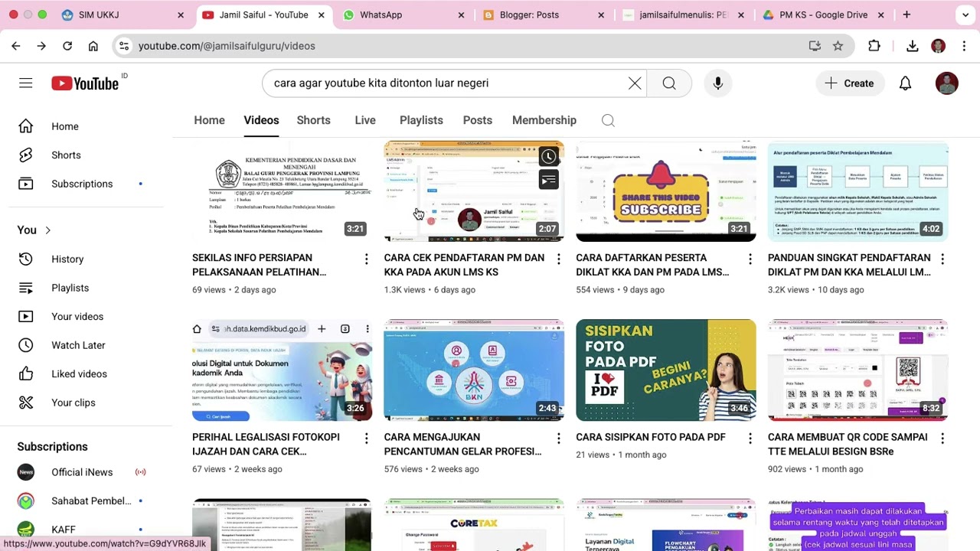This screenshot has width=980, height=551.
Task: Open options menu for SEKILAS INFO video
Action: point(366,259)
